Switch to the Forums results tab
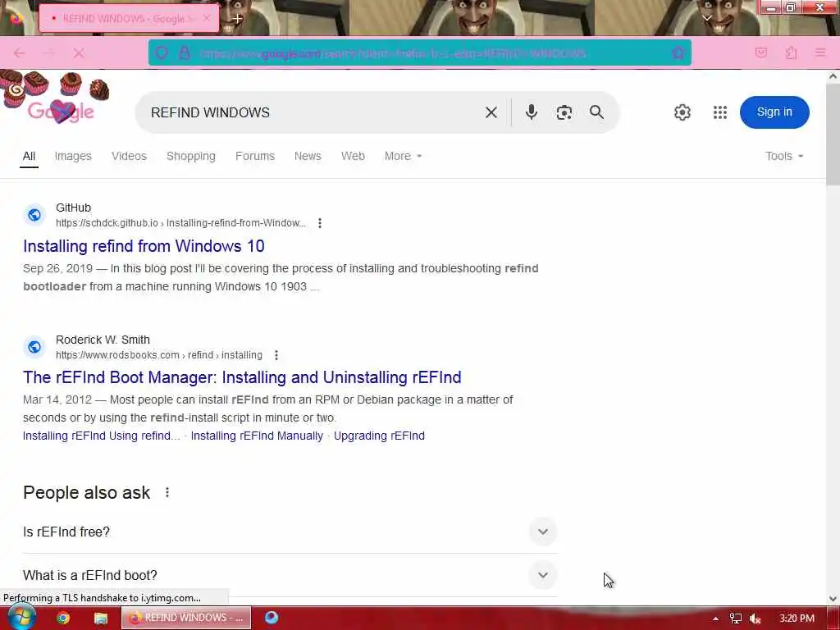 coord(255,156)
